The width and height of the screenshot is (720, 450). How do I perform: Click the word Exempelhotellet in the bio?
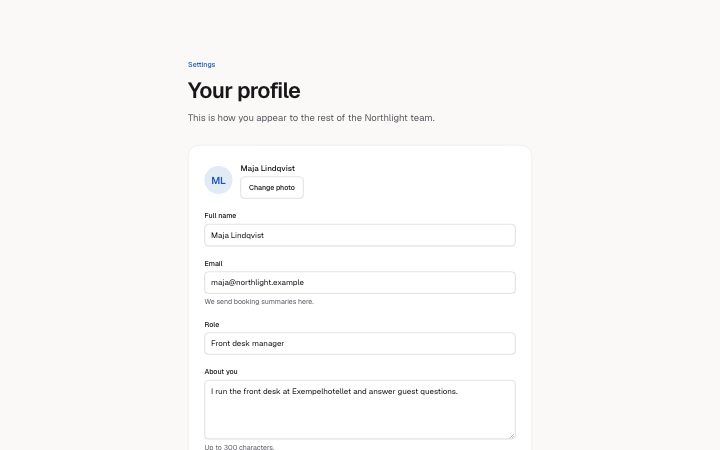[x=321, y=391]
